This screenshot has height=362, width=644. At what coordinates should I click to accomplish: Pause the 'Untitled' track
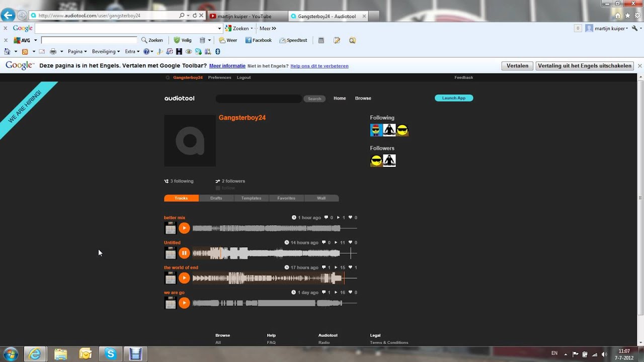(184, 253)
